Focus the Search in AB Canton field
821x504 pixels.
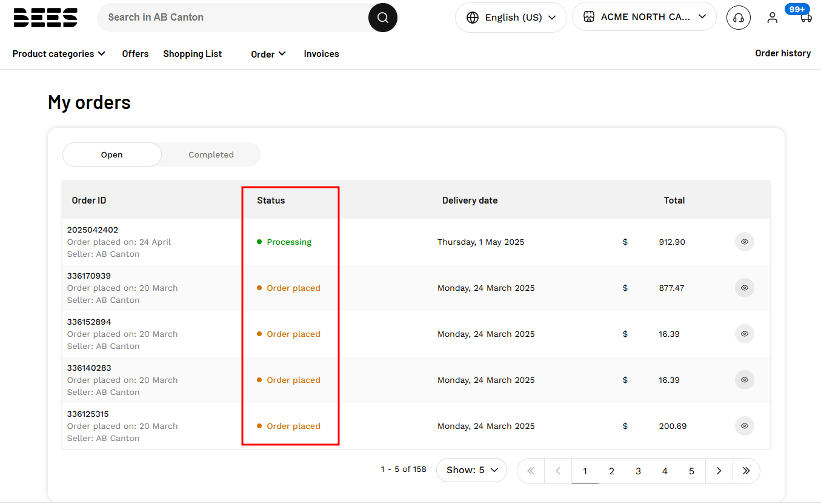point(233,18)
